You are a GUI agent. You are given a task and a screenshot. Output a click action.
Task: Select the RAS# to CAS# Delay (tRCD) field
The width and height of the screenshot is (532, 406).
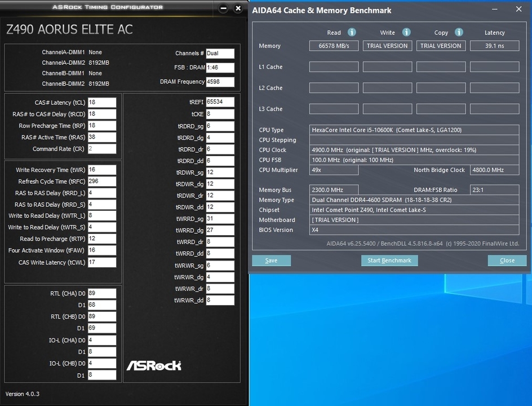(102, 114)
